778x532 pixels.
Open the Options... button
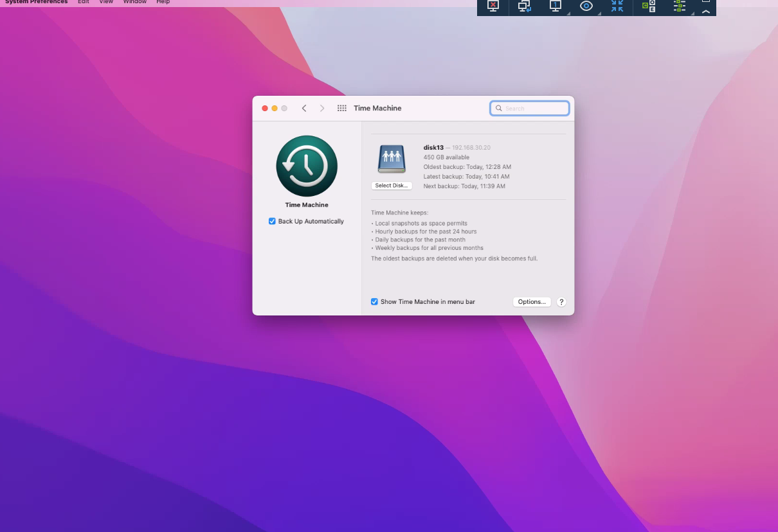(x=532, y=302)
